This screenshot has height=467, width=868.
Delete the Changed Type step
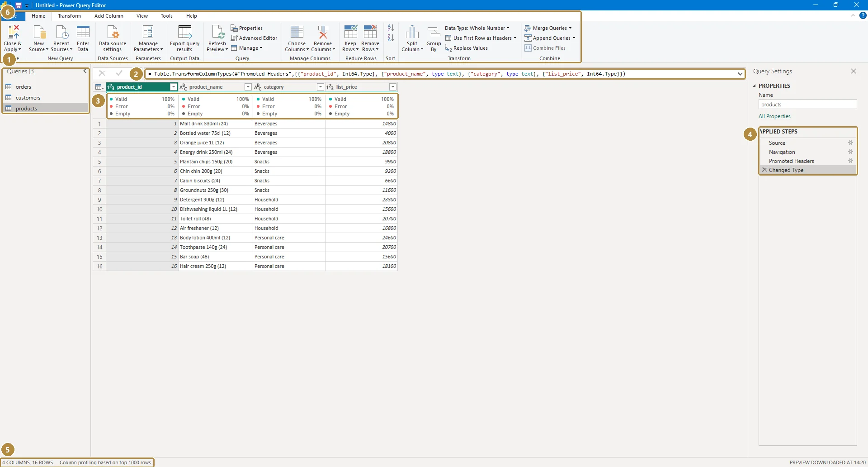point(764,170)
